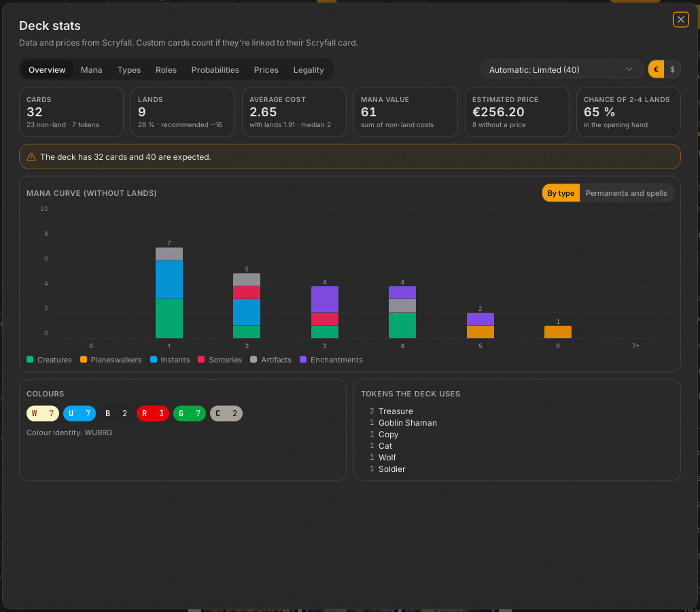This screenshot has height=612, width=700.
Task: Click the green G 7 colour pill
Action: pyautogui.click(x=190, y=413)
